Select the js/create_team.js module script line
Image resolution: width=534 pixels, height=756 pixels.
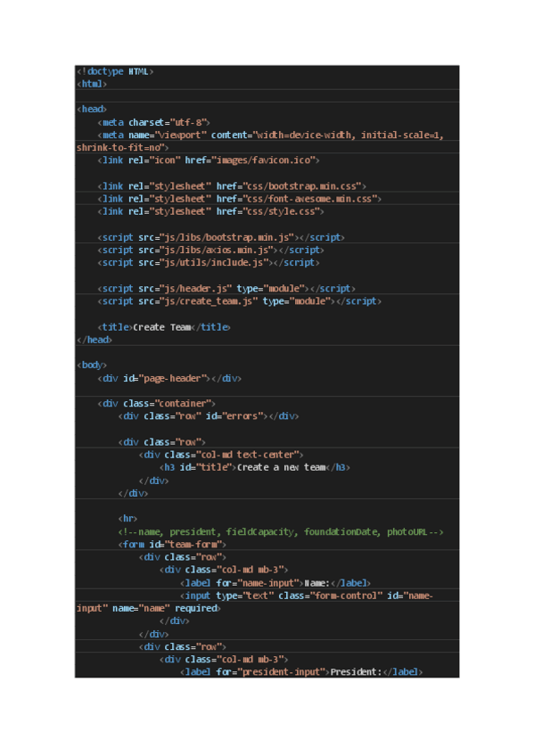[x=240, y=300]
